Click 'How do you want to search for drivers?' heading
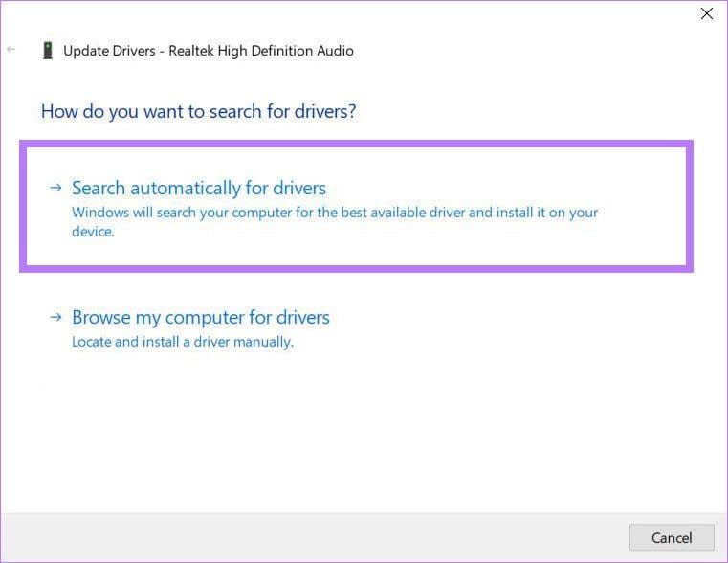Screen dimensions: 728x563 tap(198, 111)
